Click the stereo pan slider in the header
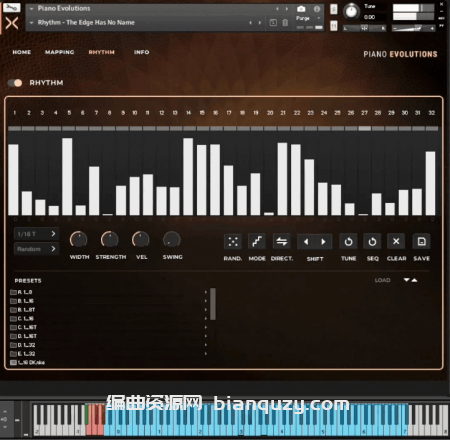Viewport: 450px width, 440px height. pyautogui.click(x=365, y=29)
